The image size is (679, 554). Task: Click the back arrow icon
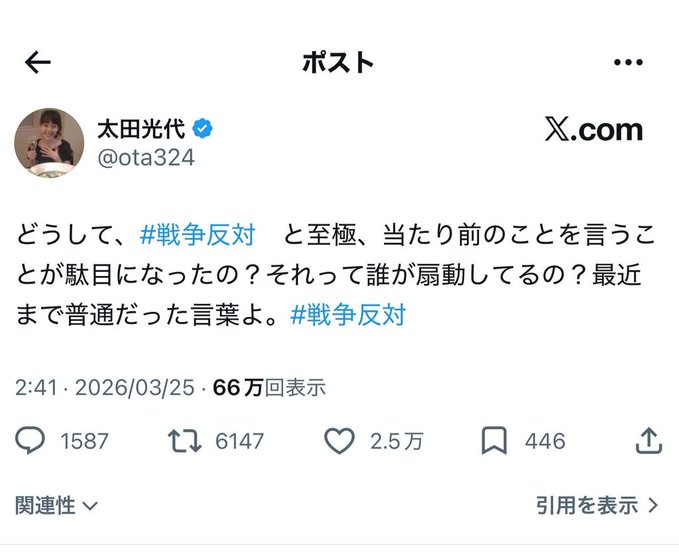pyautogui.click(x=38, y=63)
